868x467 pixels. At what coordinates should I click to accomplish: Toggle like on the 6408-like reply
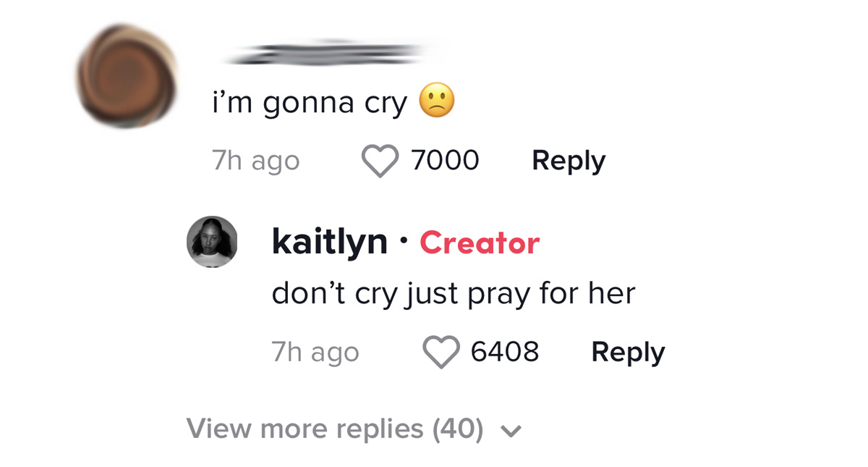pos(441,353)
